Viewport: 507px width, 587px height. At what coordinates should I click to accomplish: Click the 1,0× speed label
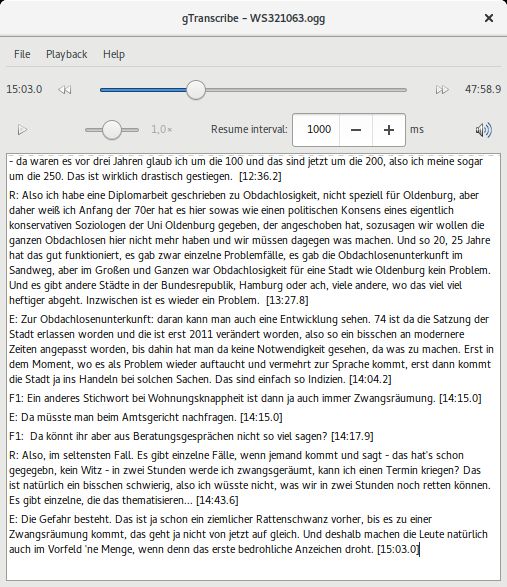pos(162,130)
